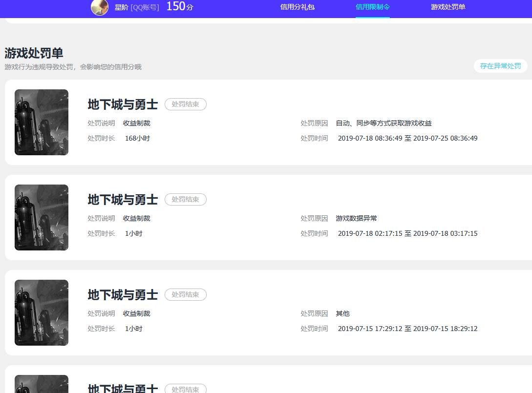Click the 168小时 penalty duration value

137,138
